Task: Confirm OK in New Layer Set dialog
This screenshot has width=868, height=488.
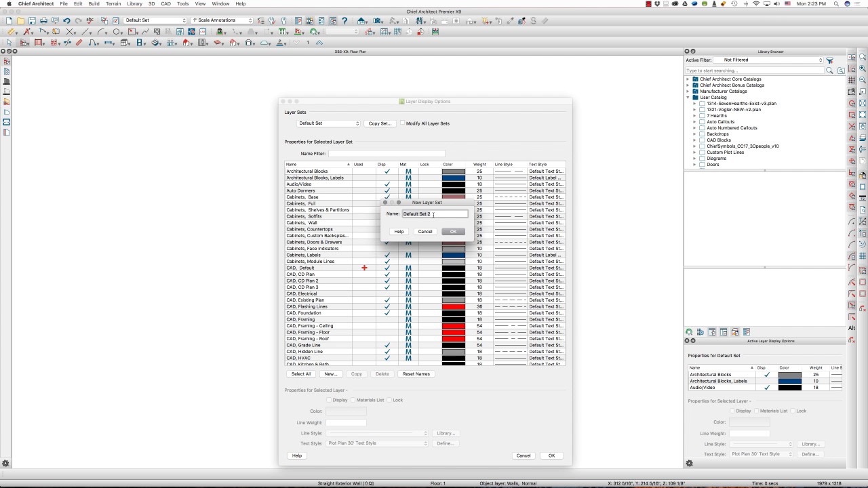Action: 453,232
